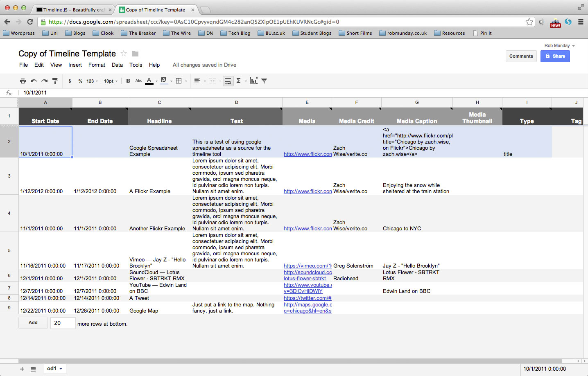Add a new sheet with plus icon
This screenshot has width=588, height=376.
[22, 369]
